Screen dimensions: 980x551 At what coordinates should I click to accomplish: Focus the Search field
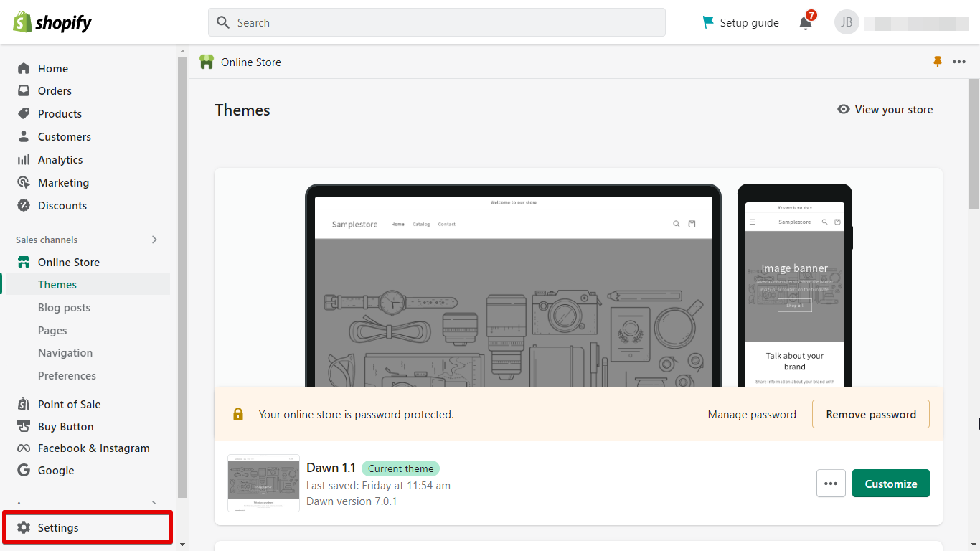click(437, 22)
